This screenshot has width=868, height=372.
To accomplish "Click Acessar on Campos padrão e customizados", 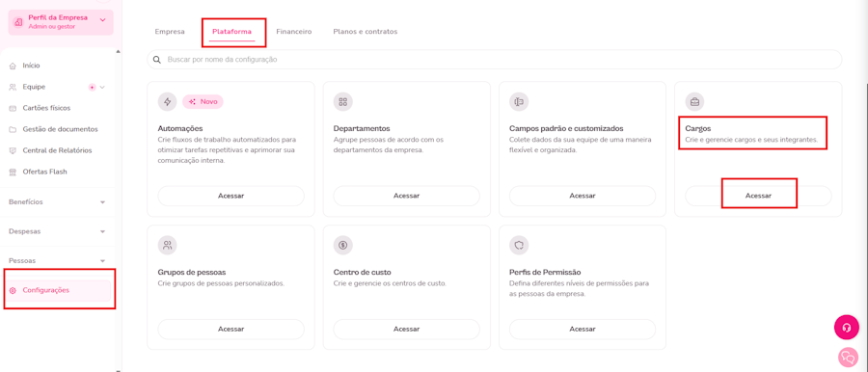I will click(x=583, y=196).
